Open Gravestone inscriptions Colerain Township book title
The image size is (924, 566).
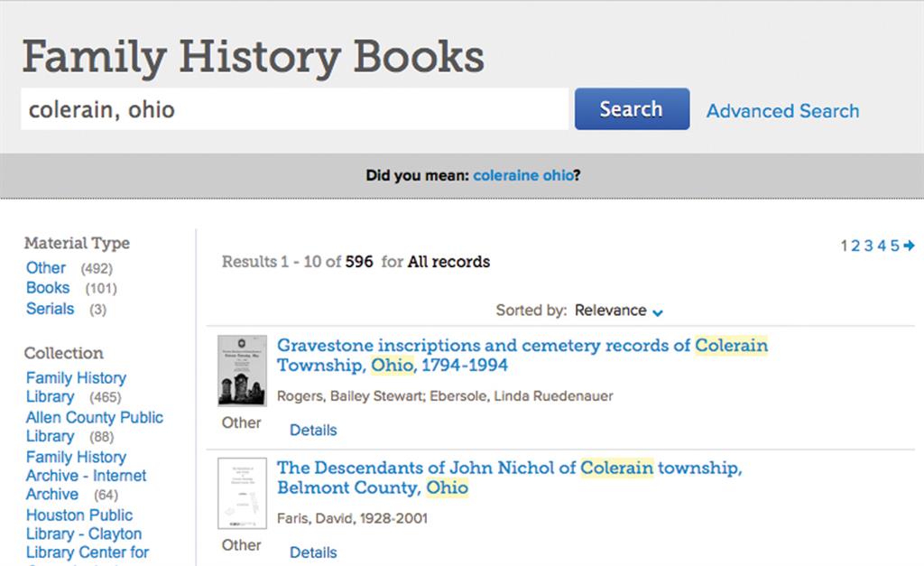coord(522,355)
